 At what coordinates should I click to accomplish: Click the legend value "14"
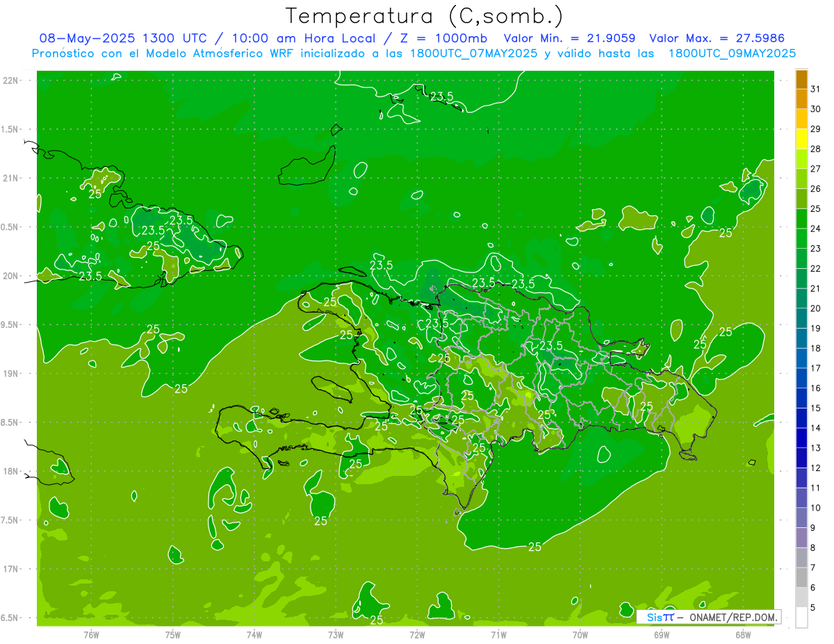(815, 428)
